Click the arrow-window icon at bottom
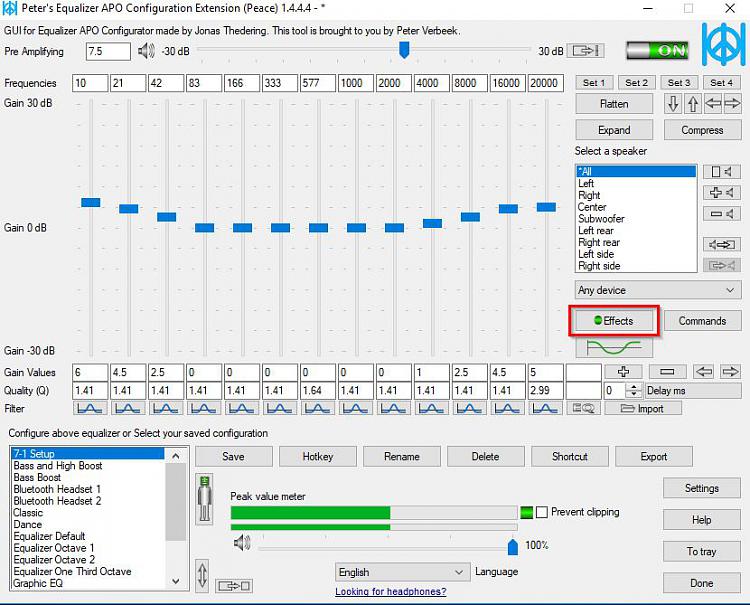The image size is (750, 605). (x=234, y=585)
